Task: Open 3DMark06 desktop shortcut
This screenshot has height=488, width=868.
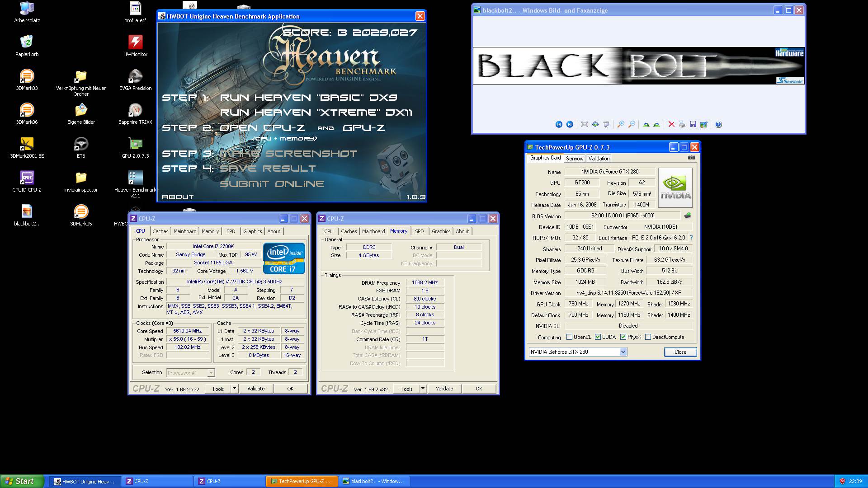Action: click(27, 113)
